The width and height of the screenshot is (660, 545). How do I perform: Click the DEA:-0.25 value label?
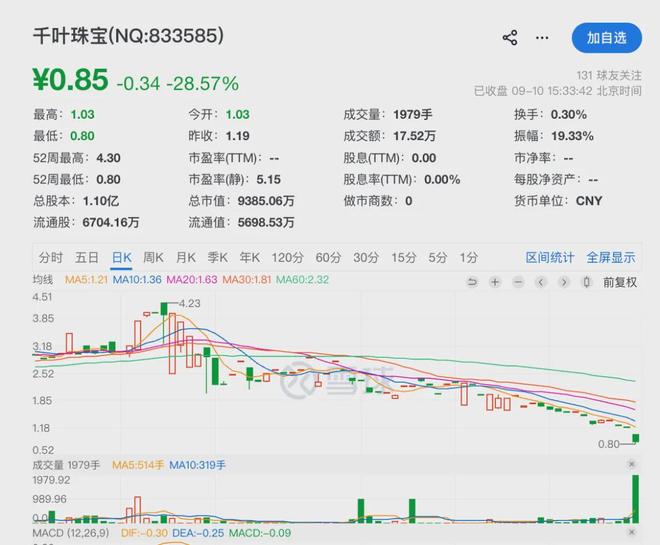tap(198, 533)
